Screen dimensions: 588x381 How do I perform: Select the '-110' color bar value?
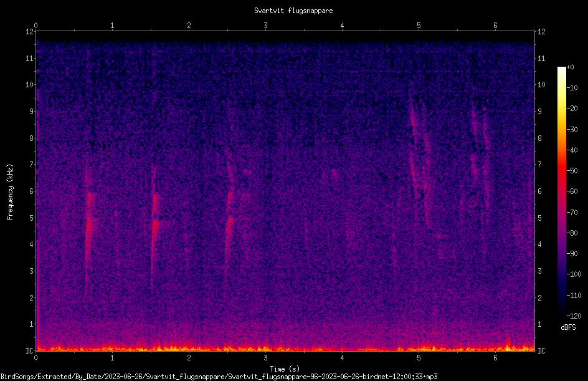point(574,296)
